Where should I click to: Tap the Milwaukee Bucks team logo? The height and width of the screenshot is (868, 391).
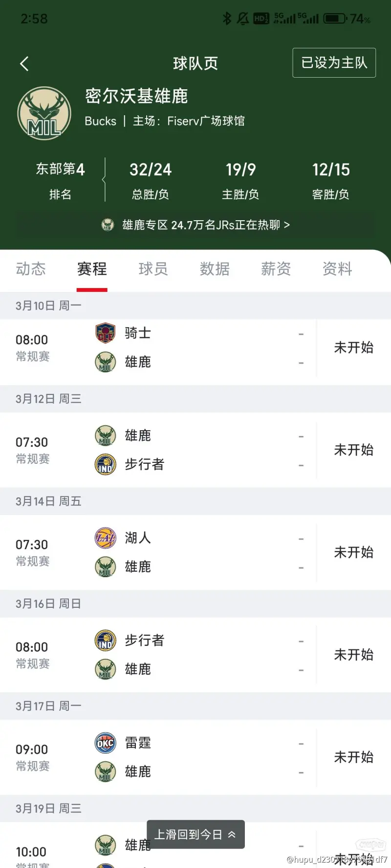pyautogui.click(x=44, y=114)
